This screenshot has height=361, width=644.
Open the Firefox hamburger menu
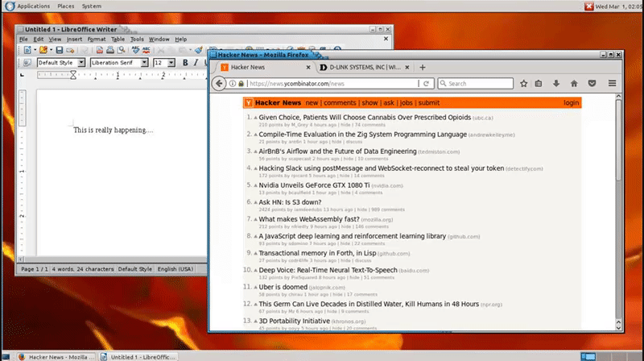tap(612, 83)
